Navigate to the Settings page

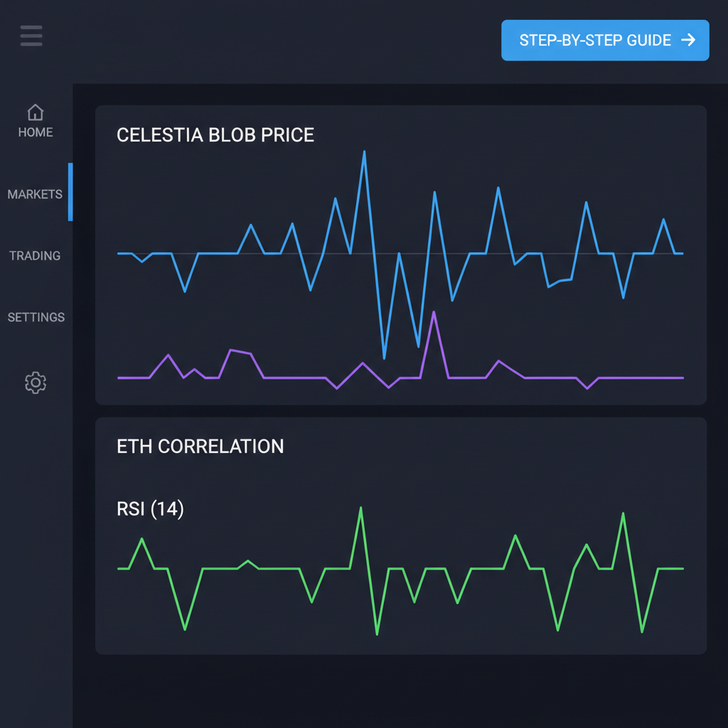[x=36, y=317]
